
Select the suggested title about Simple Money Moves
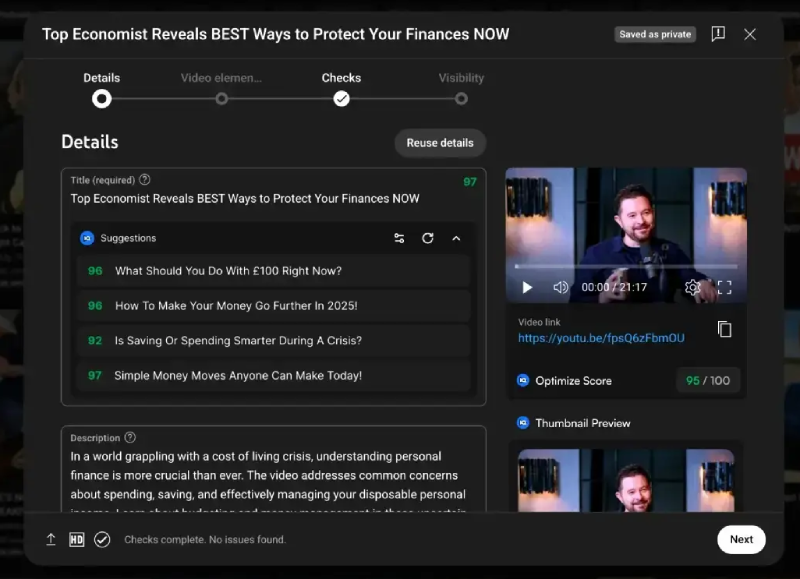coord(270,375)
